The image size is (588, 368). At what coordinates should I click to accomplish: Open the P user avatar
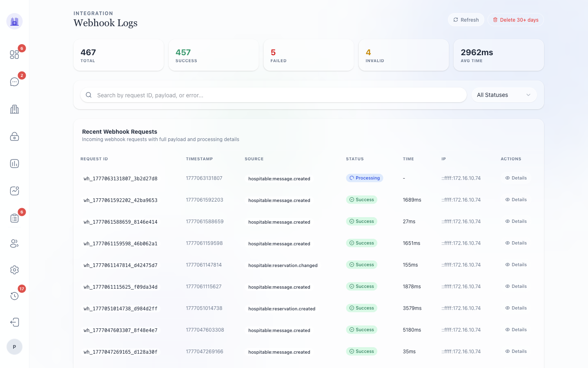pos(14,347)
